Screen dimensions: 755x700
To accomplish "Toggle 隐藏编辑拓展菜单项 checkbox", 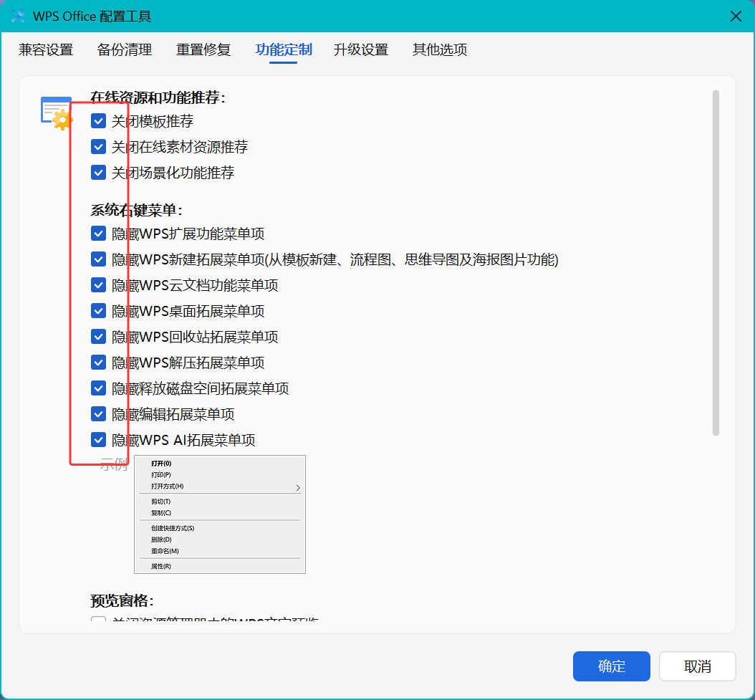I will pyautogui.click(x=98, y=414).
